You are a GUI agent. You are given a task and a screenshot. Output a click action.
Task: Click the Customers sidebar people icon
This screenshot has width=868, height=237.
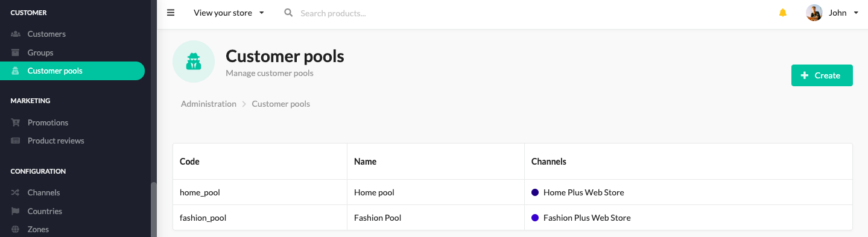[16, 34]
